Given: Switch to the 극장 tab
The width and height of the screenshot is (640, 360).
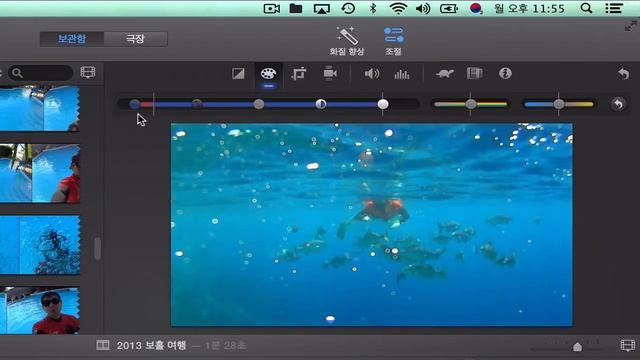Looking at the screenshot, I should 135,39.
